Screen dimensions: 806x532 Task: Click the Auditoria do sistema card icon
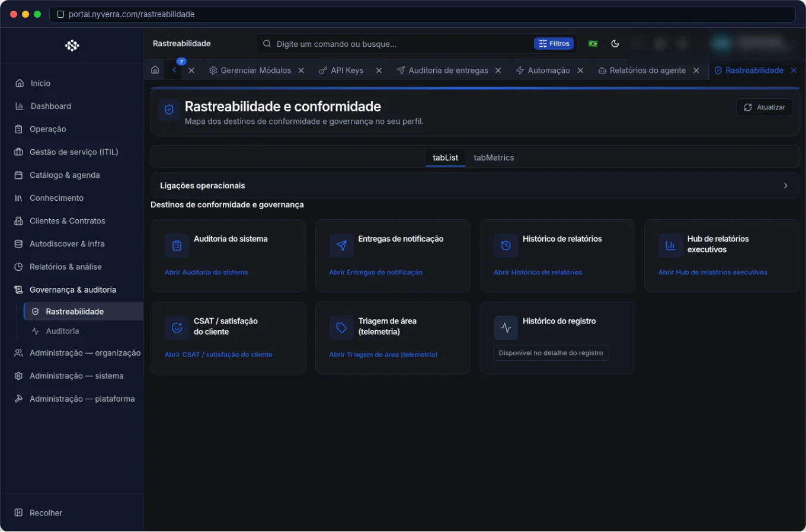point(177,245)
